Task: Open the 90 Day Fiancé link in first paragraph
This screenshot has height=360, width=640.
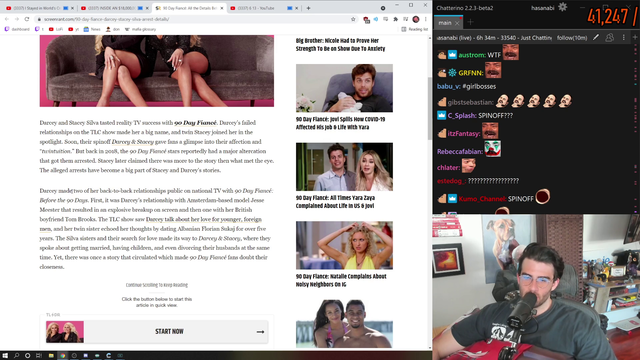Action: [196, 122]
